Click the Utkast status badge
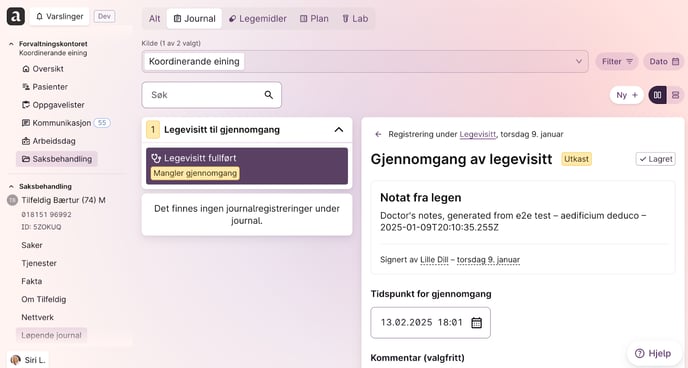 (577, 159)
